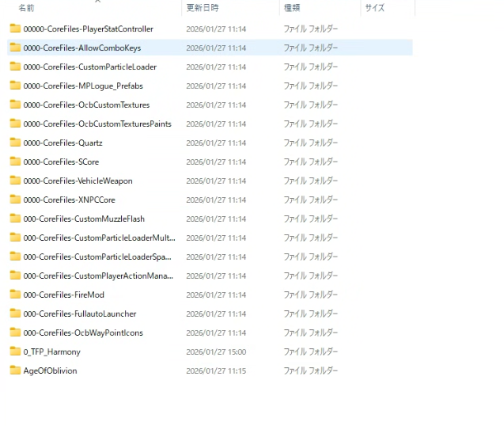Select 0000-CoreFiles-OcbCustomTextures folder name
The height and width of the screenshot is (426, 504).
pyautogui.click(x=86, y=105)
